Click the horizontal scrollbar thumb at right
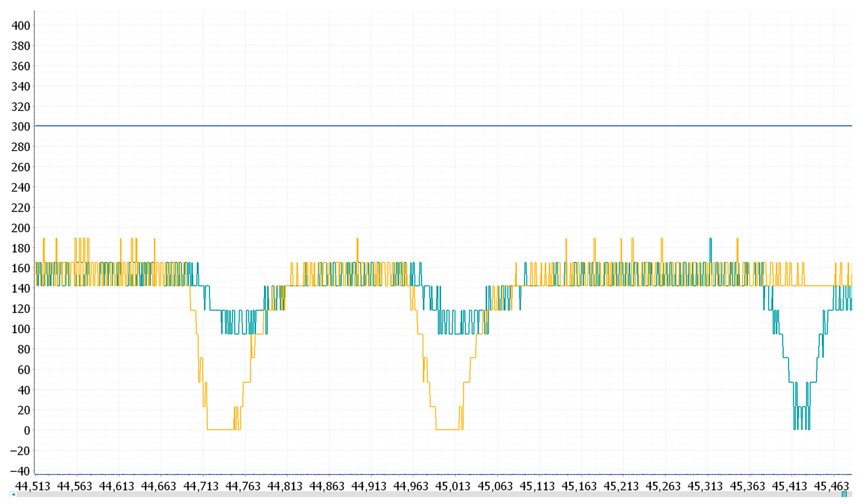 (x=844, y=495)
